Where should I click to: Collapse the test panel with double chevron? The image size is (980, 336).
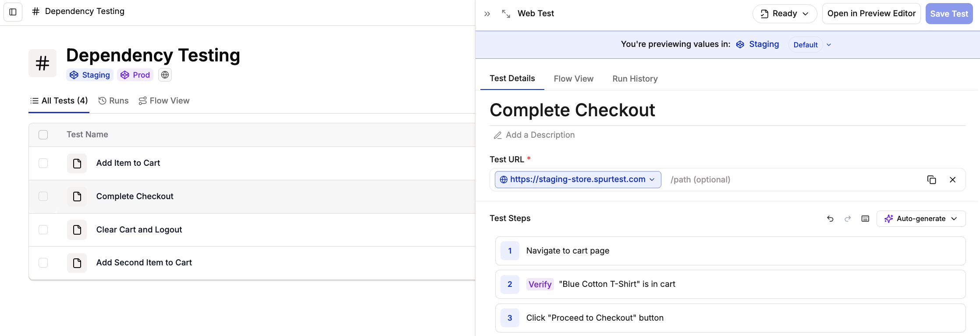(x=487, y=14)
